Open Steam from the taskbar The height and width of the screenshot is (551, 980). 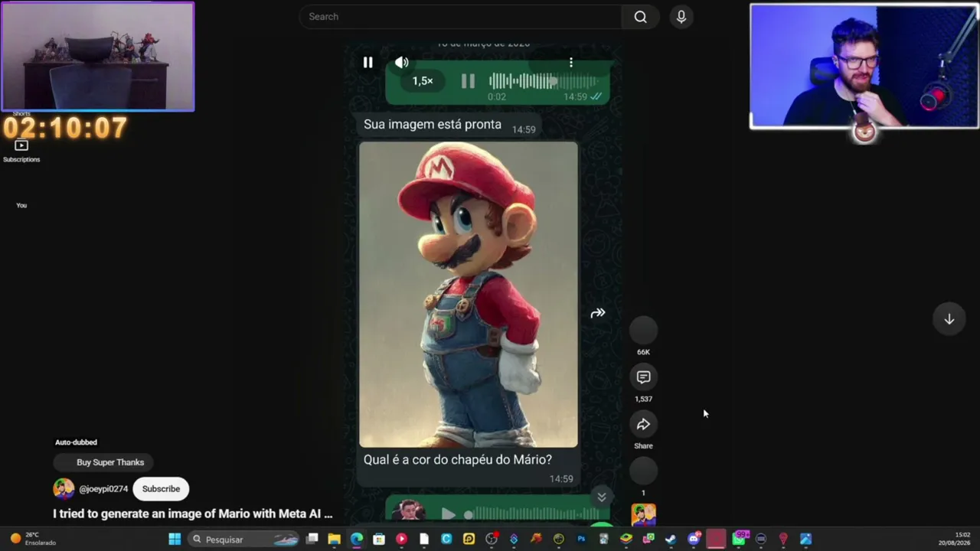[x=671, y=540]
